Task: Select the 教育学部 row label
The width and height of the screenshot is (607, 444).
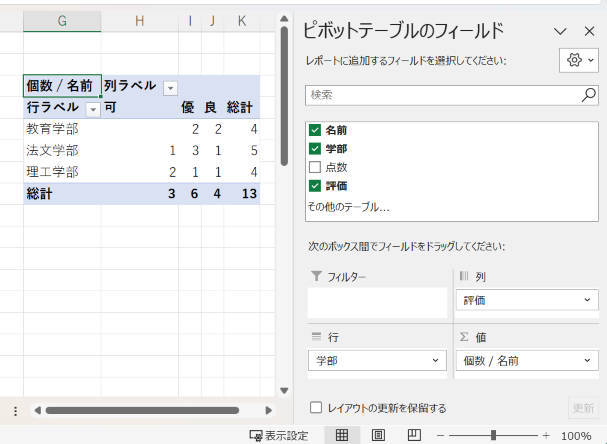Action: click(62, 129)
